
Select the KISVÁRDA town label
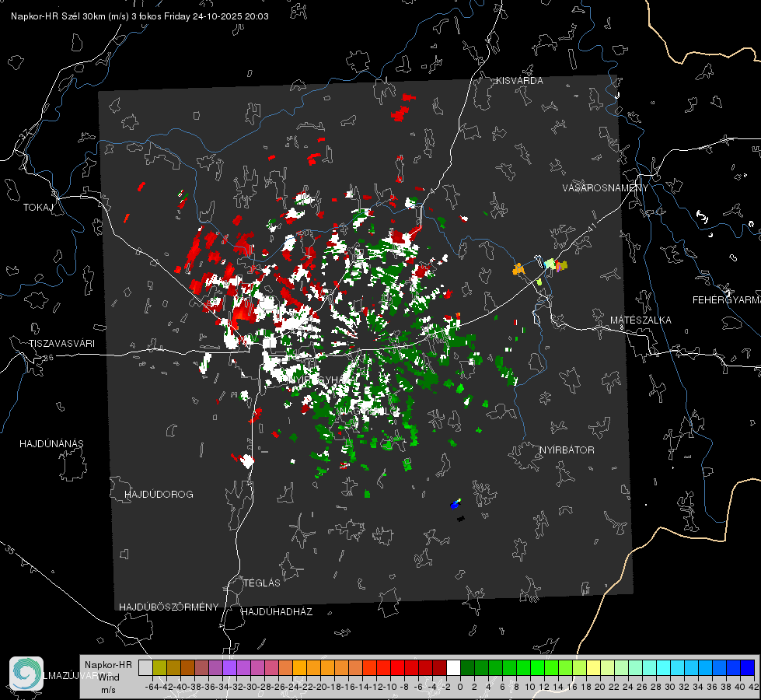[519, 81]
